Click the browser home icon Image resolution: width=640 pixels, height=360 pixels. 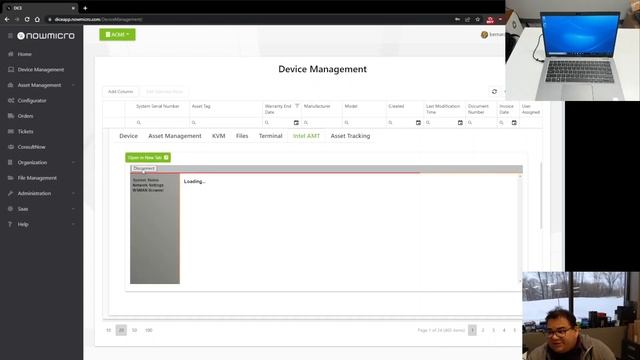(37, 19)
